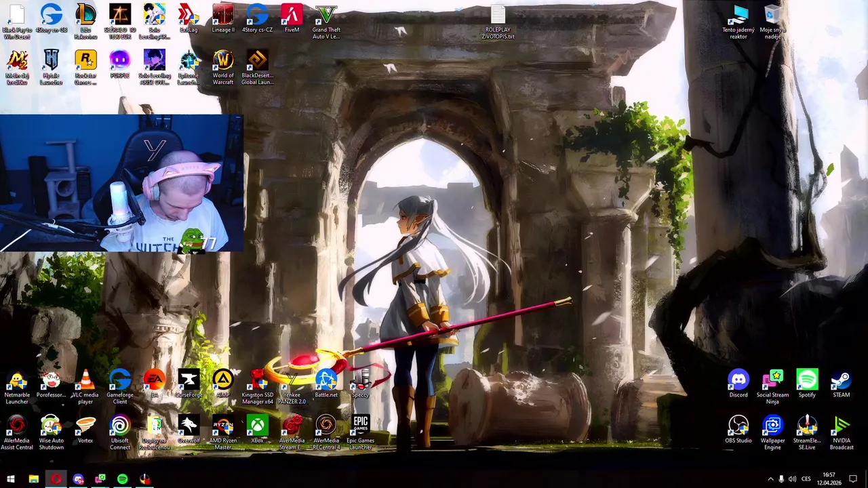This screenshot has height=488, width=868.
Task: Select the Rockstar Games launcher icon
Action: 85,68
